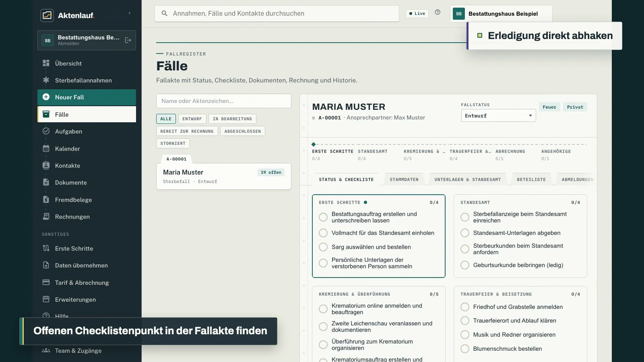The image size is (644, 362).
Task: Open the Dokumente file icon
Action: pos(46,182)
